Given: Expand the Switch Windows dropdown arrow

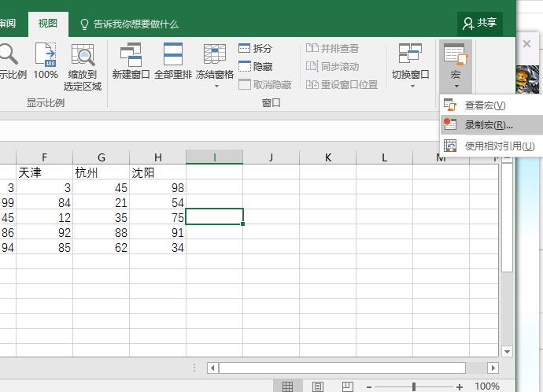Looking at the screenshot, I should [x=412, y=86].
